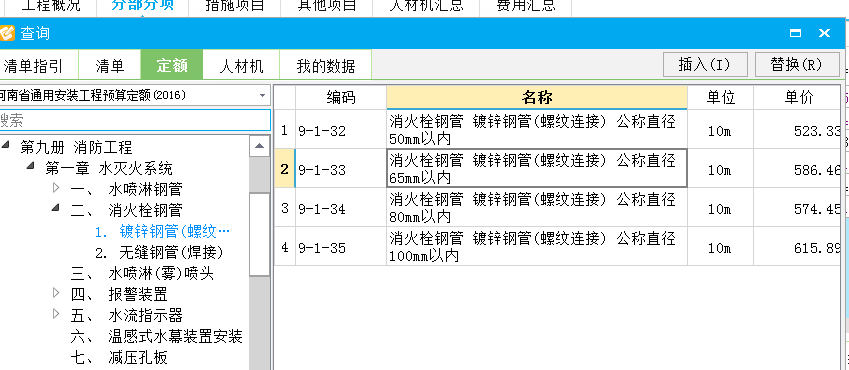Select the 定额 tab
Viewport: 849px width, 370px height.
pyautogui.click(x=172, y=66)
